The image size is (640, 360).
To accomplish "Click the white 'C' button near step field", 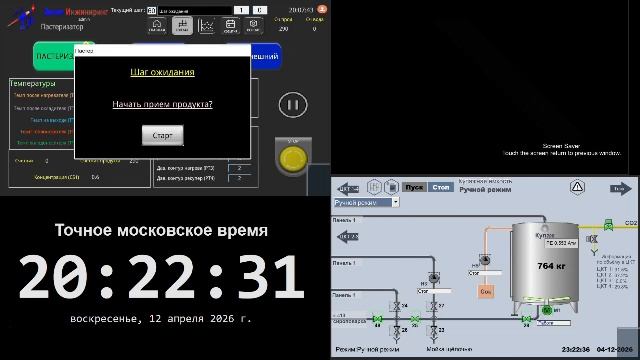I will tap(260, 10).
